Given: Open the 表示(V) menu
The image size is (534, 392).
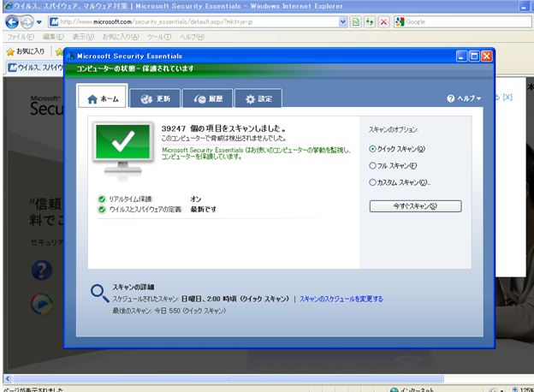Looking at the screenshot, I should click(83, 37).
